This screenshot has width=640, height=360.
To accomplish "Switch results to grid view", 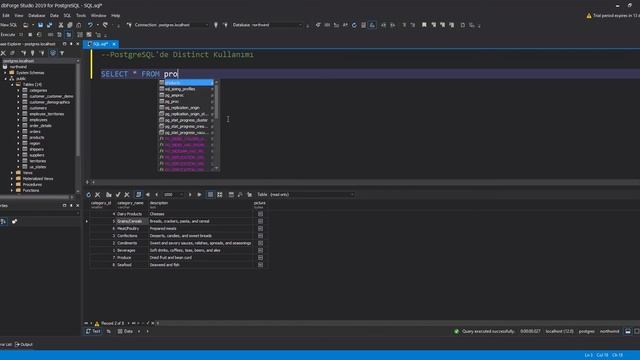I will [x=210, y=195].
